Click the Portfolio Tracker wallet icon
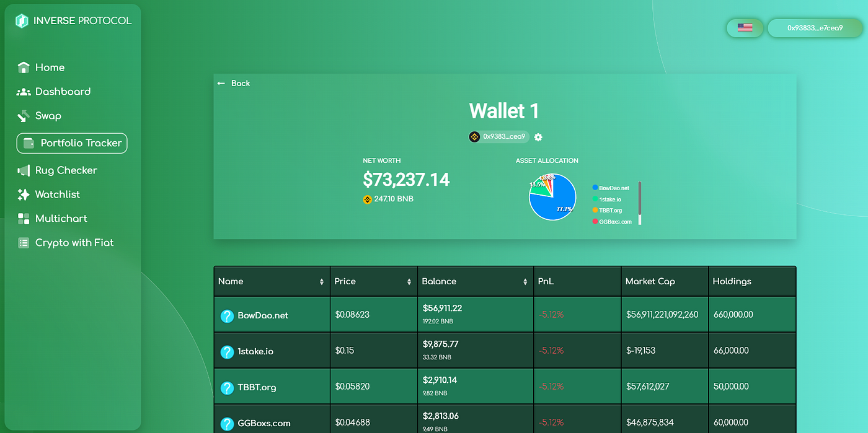The image size is (868, 433). 29,143
